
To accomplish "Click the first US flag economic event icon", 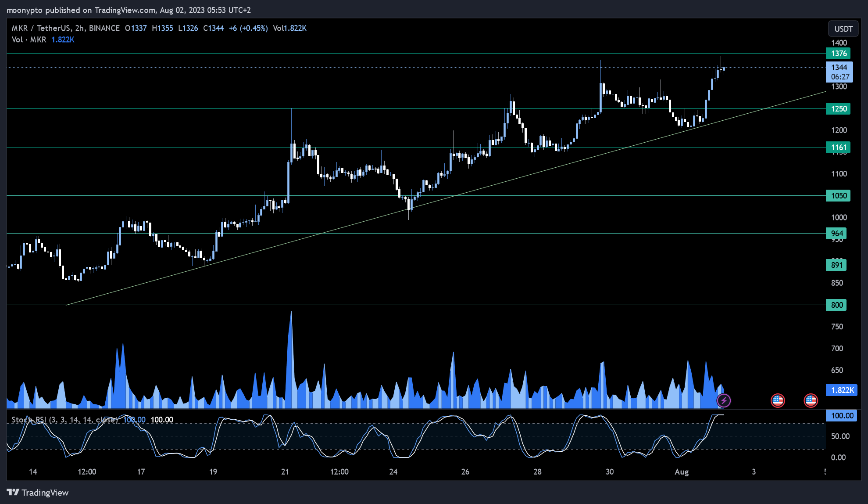I will pyautogui.click(x=778, y=400).
